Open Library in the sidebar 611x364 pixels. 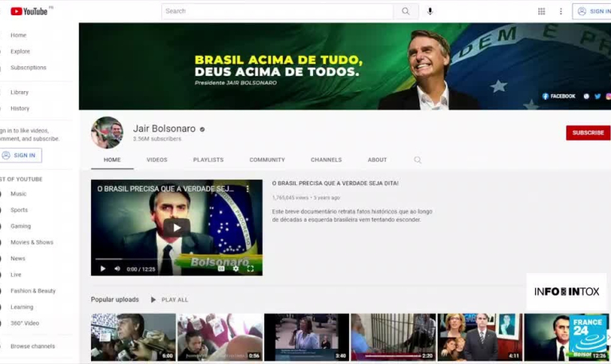pyautogui.click(x=19, y=93)
